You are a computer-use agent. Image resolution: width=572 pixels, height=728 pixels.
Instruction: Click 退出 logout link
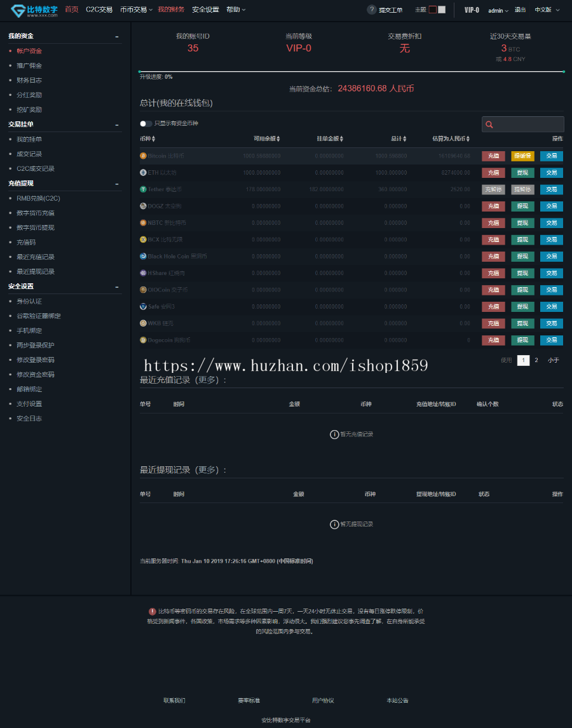click(x=520, y=10)
